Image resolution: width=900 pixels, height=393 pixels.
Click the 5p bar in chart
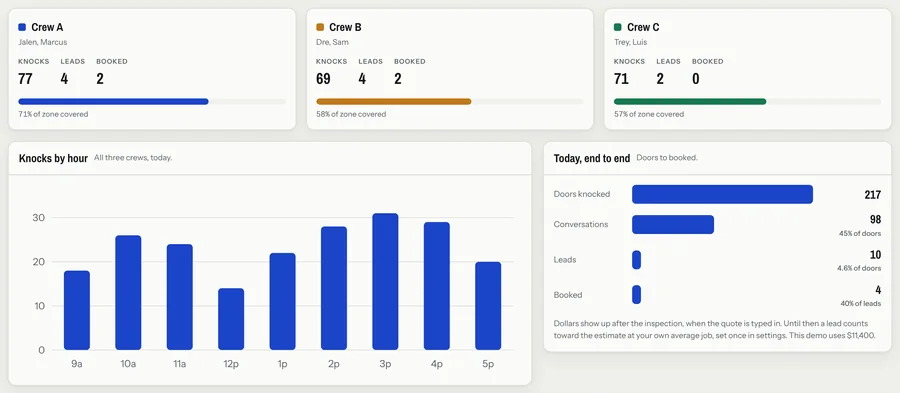click(488, 306)
